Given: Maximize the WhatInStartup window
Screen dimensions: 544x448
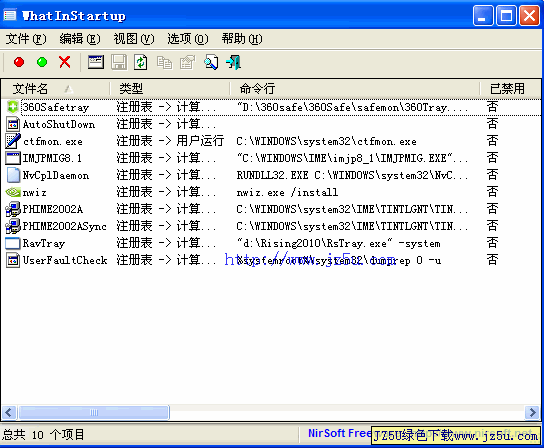Looking at the screenshot, I should (506, 16).
